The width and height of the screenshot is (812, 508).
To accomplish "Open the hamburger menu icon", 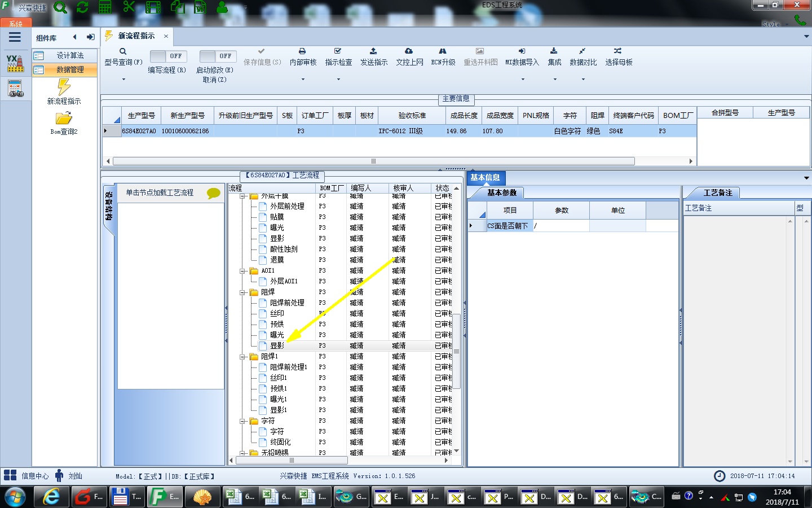I will 15,37.
